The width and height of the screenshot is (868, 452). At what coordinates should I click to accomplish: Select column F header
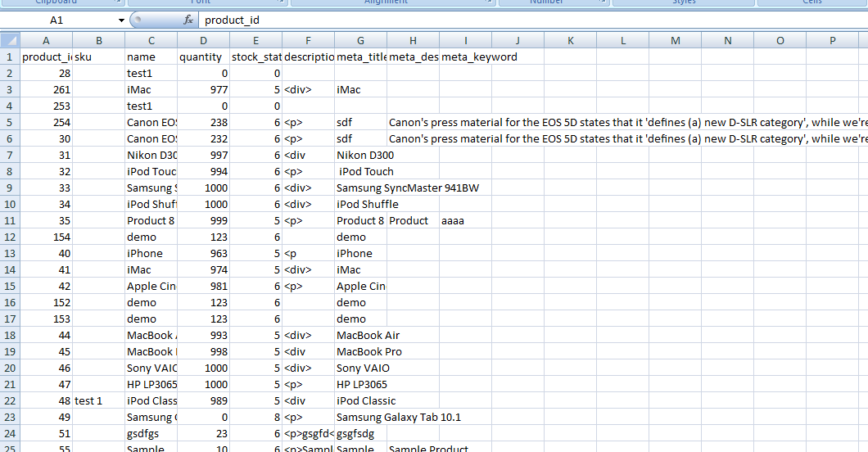coord(309,40)
